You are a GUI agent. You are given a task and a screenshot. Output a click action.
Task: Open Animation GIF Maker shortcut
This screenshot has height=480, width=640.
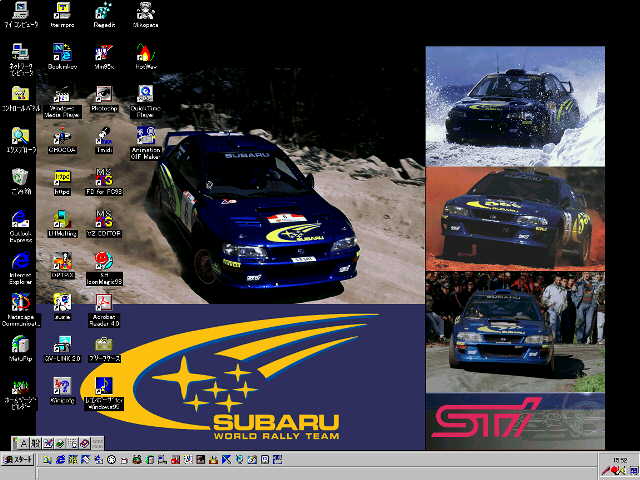point(145,135)
